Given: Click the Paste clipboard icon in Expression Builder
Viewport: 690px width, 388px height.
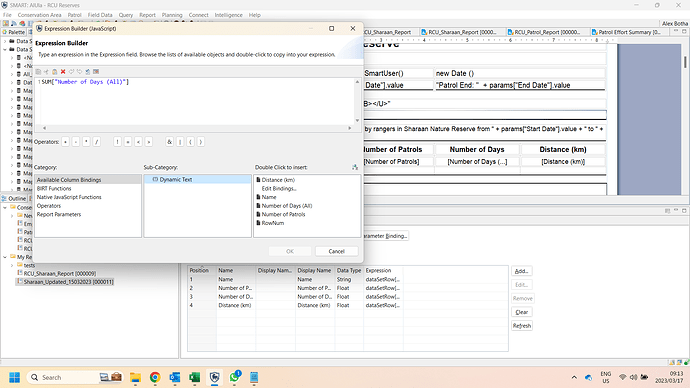Looking at the screenshot, I should coord(55,72).
